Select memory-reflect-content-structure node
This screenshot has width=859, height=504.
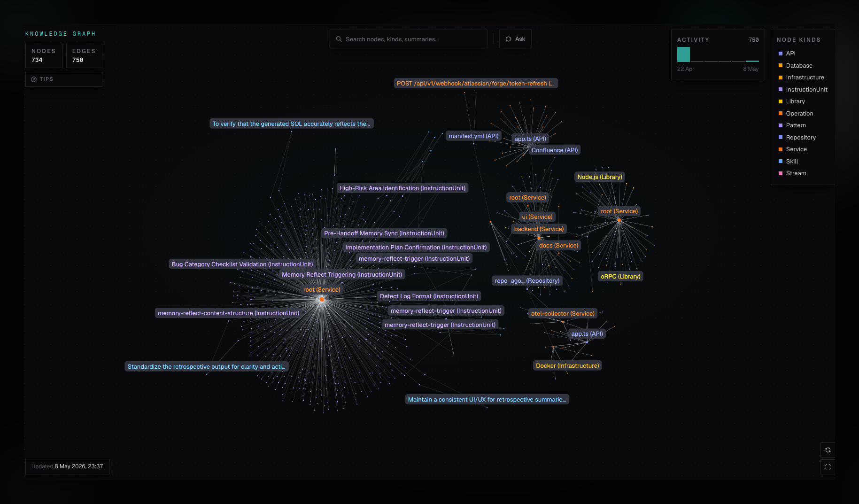228,313
